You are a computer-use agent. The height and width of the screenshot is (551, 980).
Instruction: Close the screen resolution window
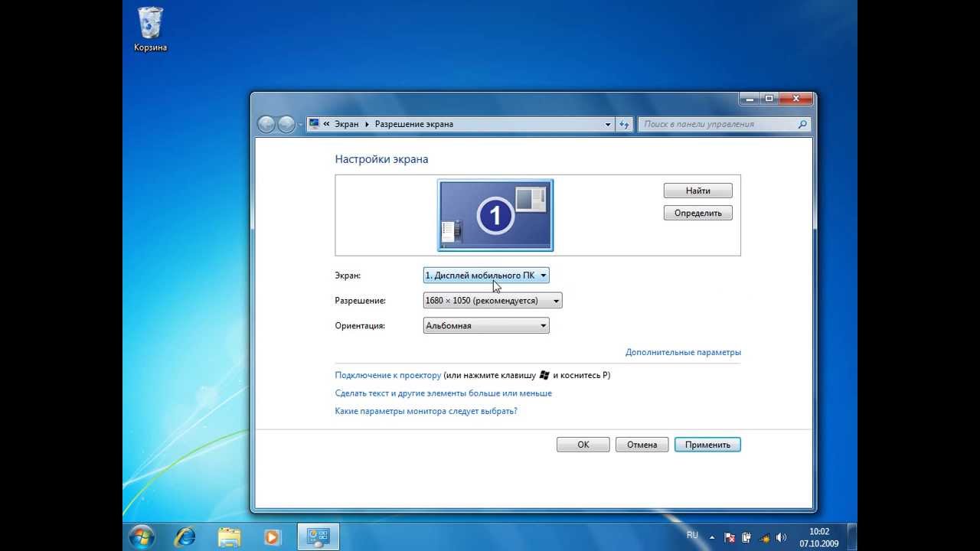point(796,99)
